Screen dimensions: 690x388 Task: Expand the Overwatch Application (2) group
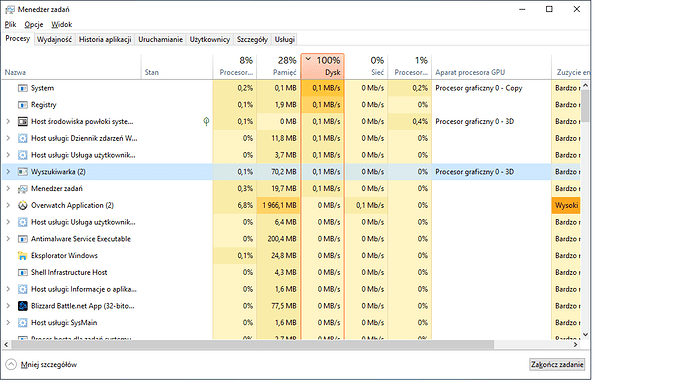8,205
